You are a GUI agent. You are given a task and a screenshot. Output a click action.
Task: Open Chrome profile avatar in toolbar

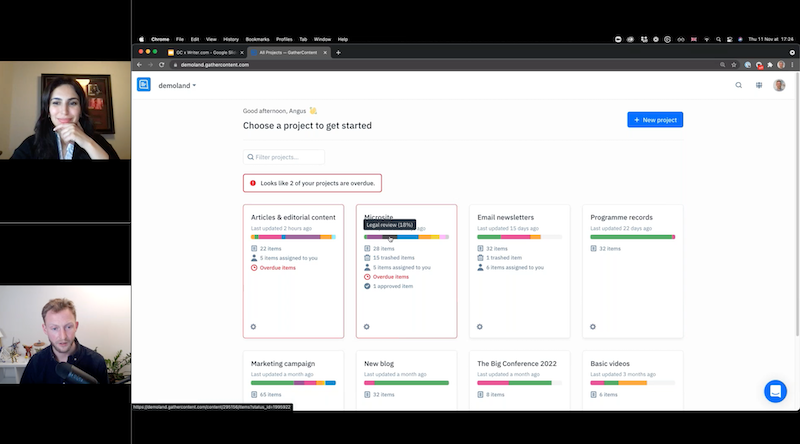(781, 65)
